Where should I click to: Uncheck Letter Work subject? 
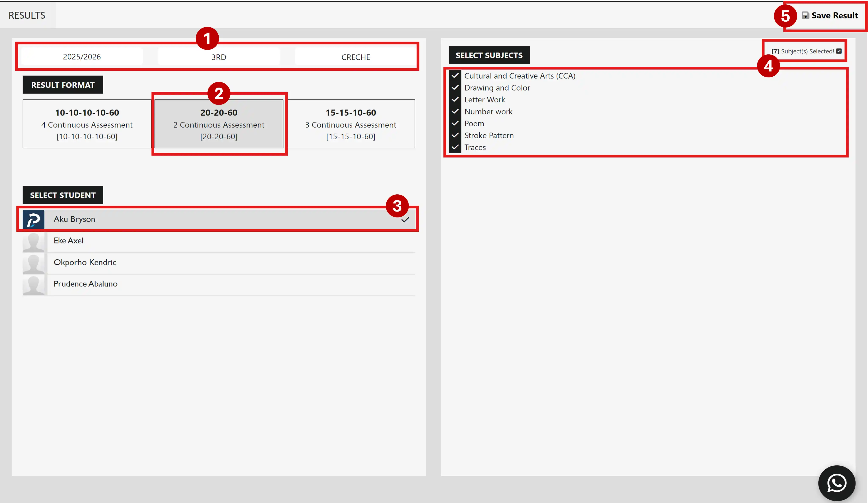(455, 100)
